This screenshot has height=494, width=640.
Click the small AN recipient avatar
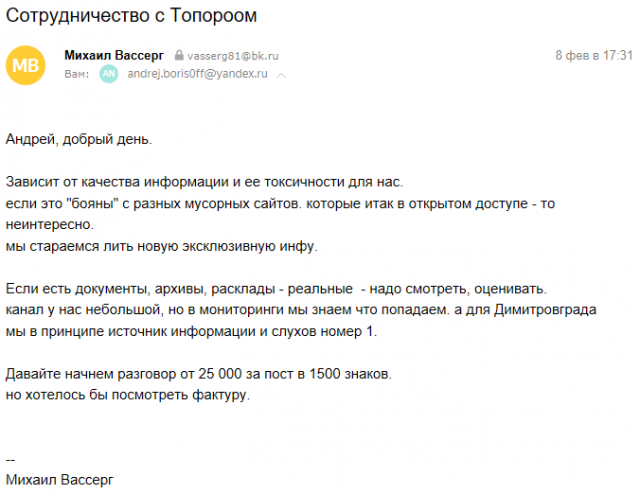coord(109,75)
